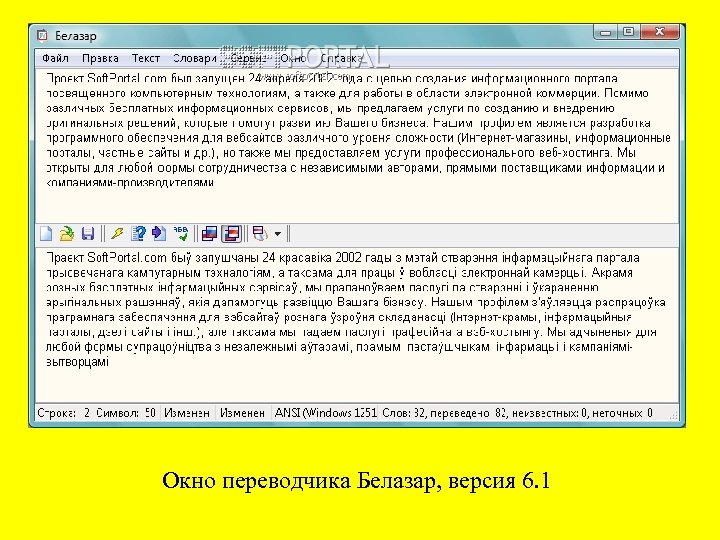Save with the floppy disk icon

pos(88,234)
